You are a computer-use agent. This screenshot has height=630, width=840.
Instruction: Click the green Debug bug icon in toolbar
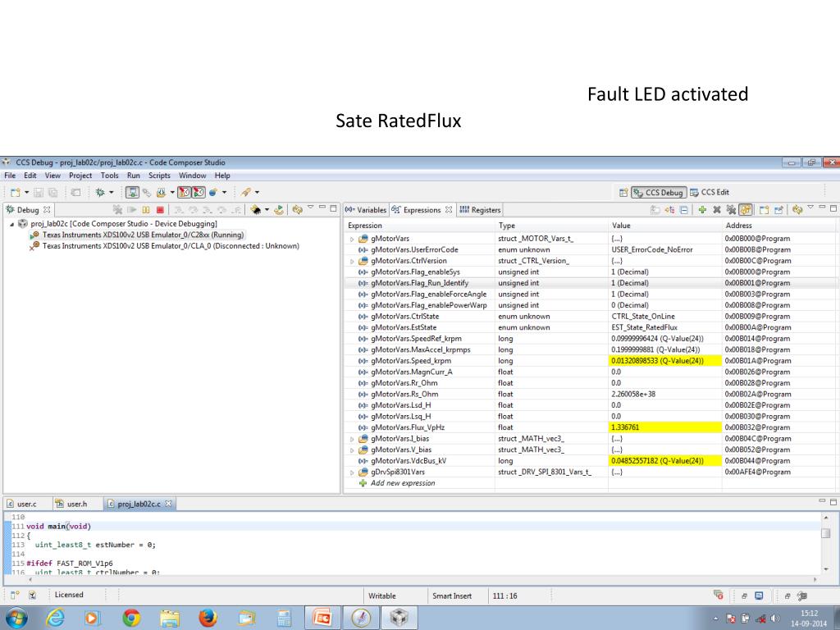(100, 192)
